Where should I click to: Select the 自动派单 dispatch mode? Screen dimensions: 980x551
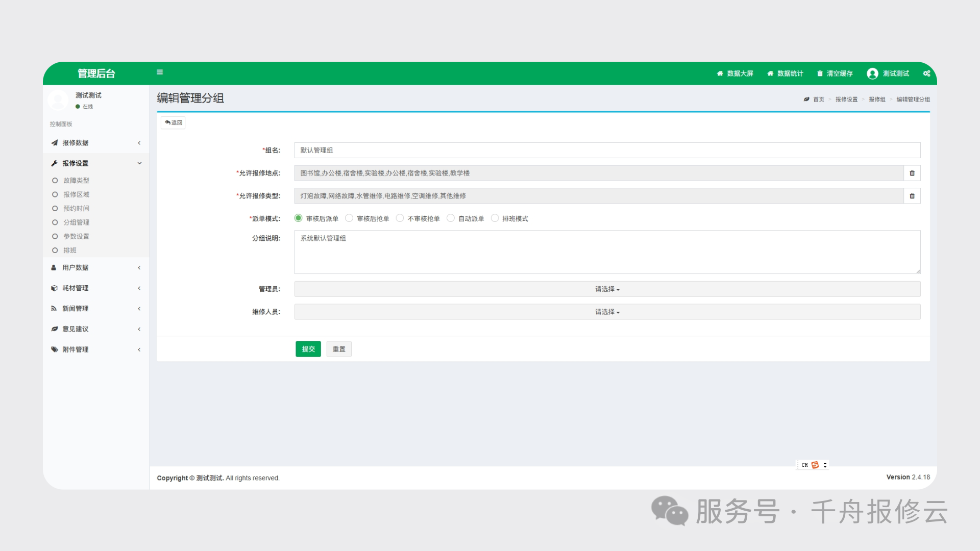[x=451, y=218]
